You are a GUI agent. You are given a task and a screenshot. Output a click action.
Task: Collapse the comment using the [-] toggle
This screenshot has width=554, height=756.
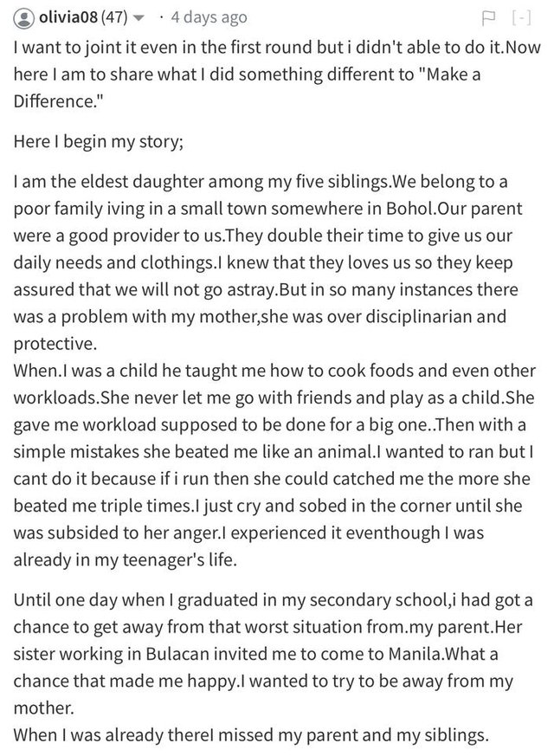[521, 18]
